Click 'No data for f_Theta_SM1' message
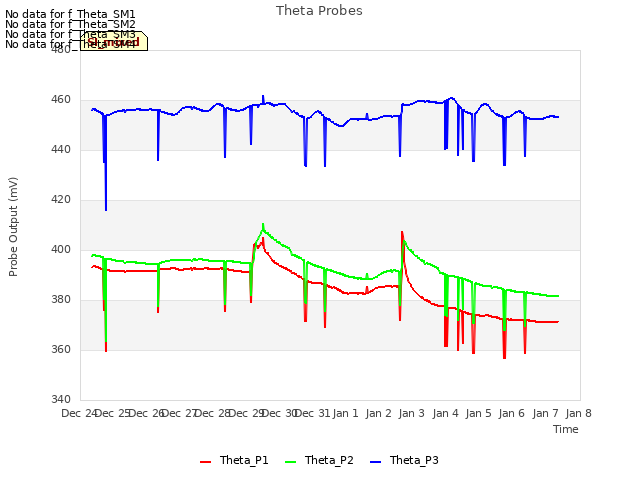Screen dimensions: 640x480 pos(70,14)
